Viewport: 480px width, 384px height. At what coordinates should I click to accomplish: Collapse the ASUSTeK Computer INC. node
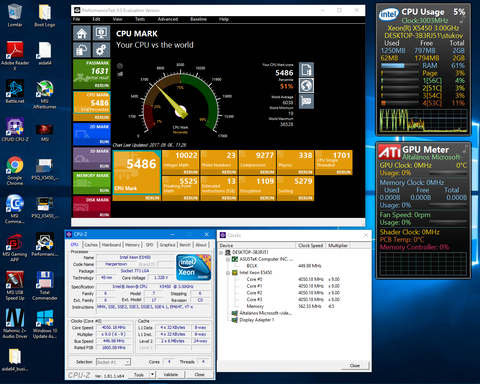click(x=228, y=259)
